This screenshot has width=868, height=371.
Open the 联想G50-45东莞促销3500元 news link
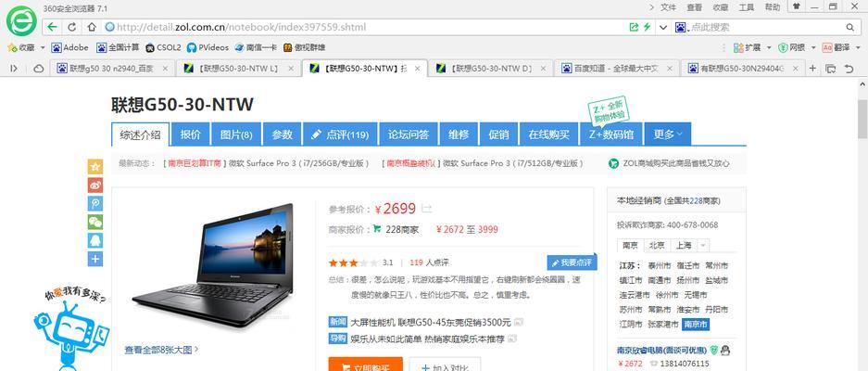[430, 322]
